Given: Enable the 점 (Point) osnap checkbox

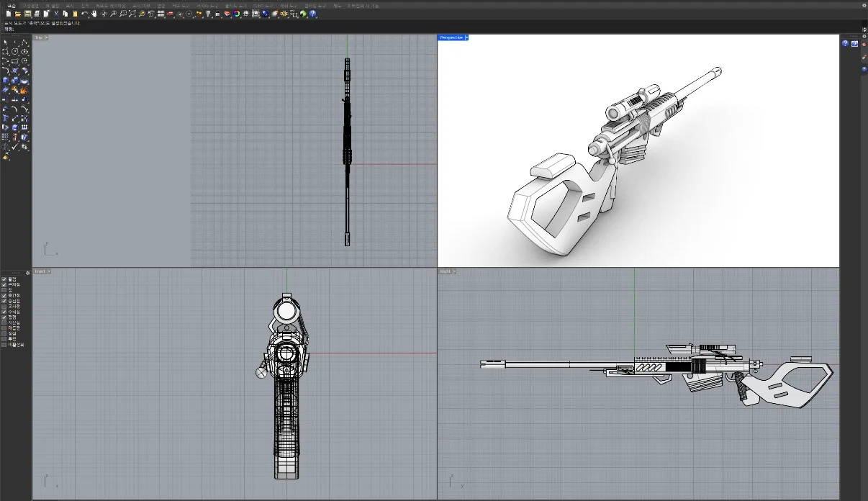Looking at the screenshot, I should coord(4,290).
